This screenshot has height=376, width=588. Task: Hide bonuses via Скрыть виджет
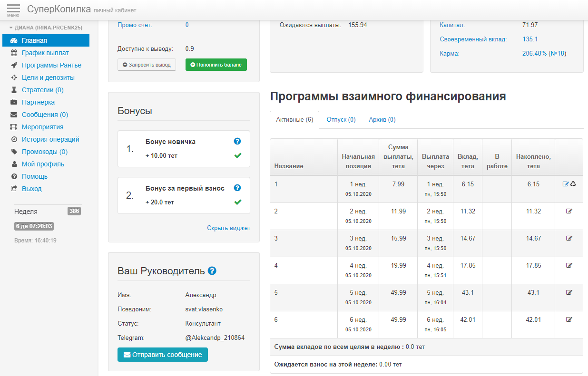coord(228,228)
